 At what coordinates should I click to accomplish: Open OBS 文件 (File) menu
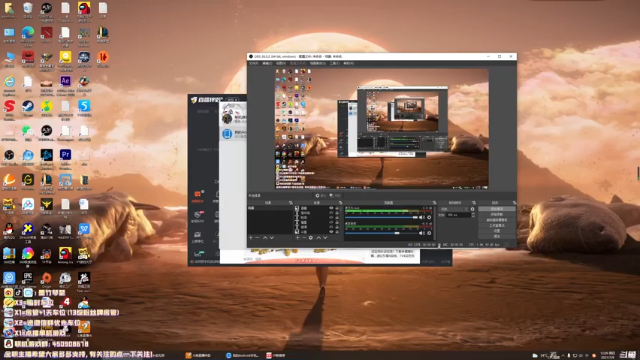click(x=253, y=63)
